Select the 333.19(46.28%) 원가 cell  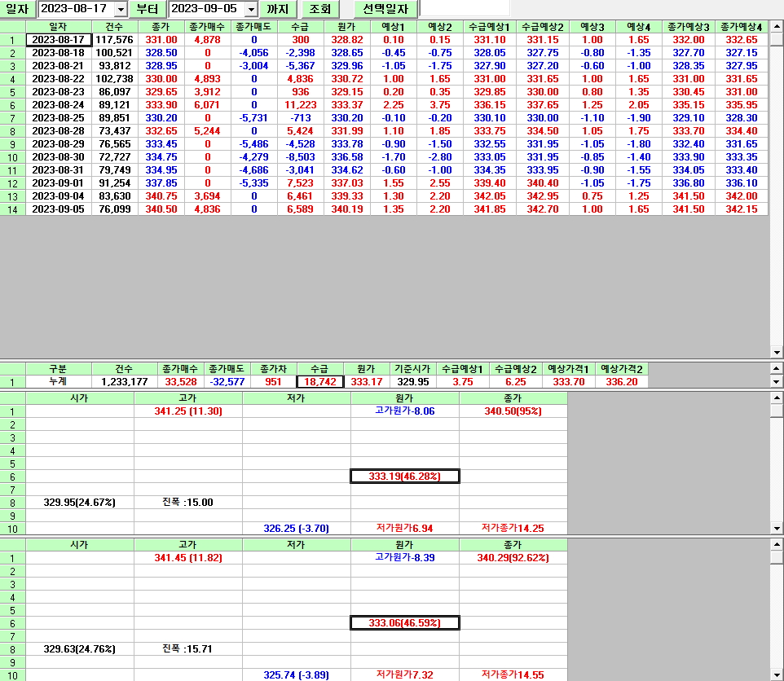(x=404, y=477)
